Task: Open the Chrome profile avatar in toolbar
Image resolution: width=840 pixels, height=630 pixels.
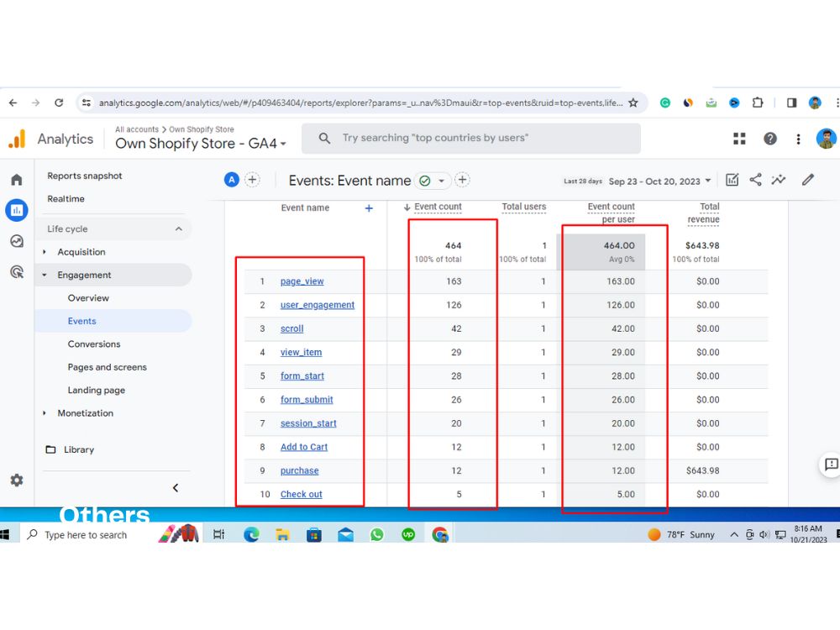Action: pyautogui.click(x=815, y=102)
